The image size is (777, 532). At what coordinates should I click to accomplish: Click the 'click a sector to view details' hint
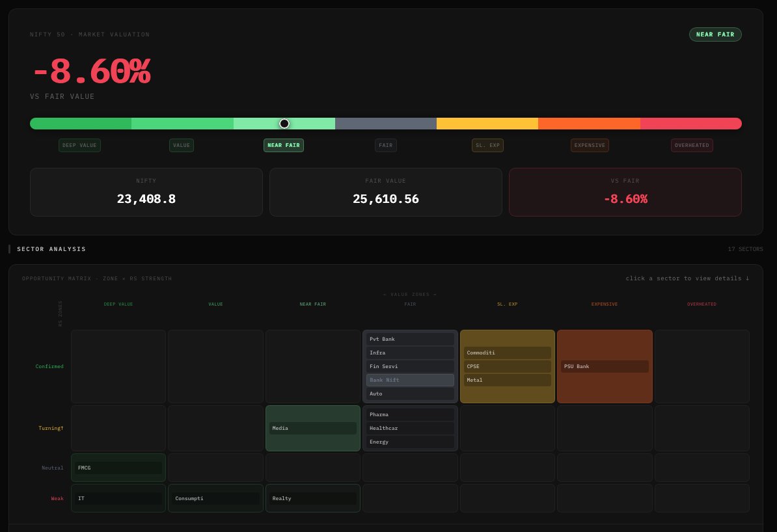687,278
